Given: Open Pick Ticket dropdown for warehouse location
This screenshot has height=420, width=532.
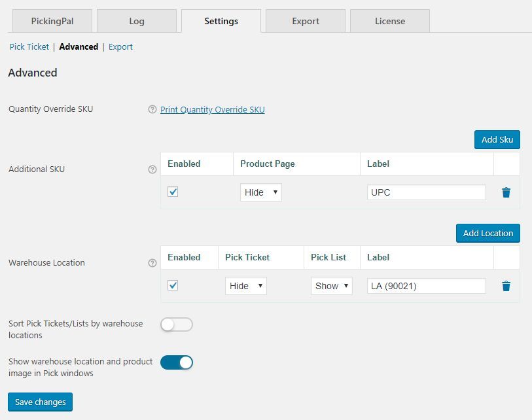Looking at the screenshot, I should [x=245, y=286].
